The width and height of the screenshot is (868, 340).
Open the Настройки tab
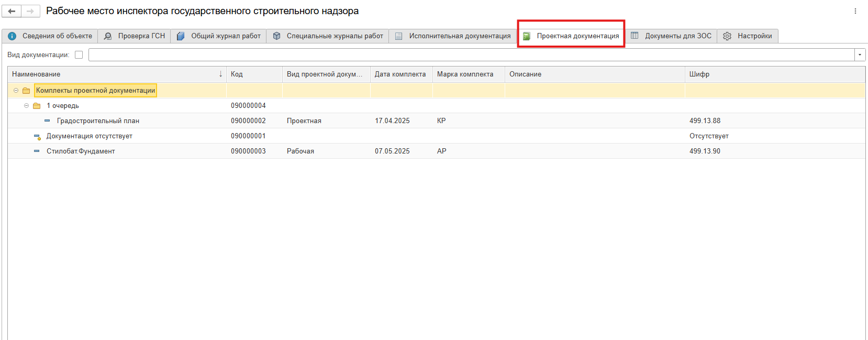pos(748,36)
